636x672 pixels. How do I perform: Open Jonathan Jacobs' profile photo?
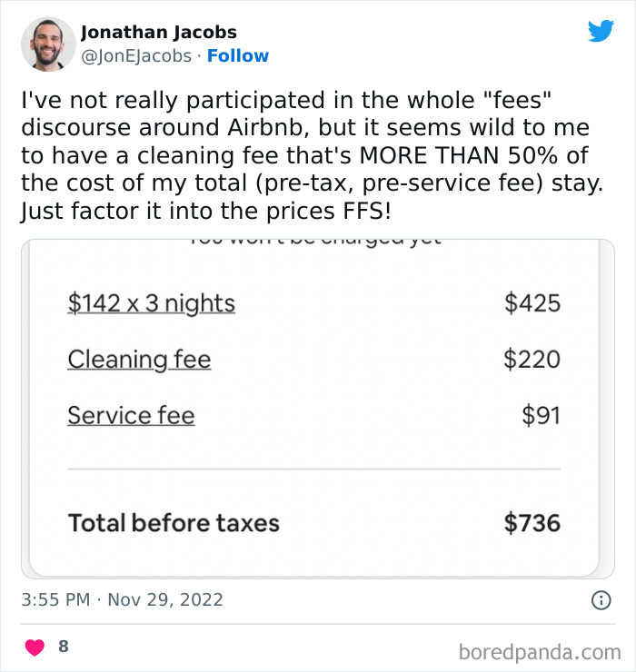(x=48, y=44)
